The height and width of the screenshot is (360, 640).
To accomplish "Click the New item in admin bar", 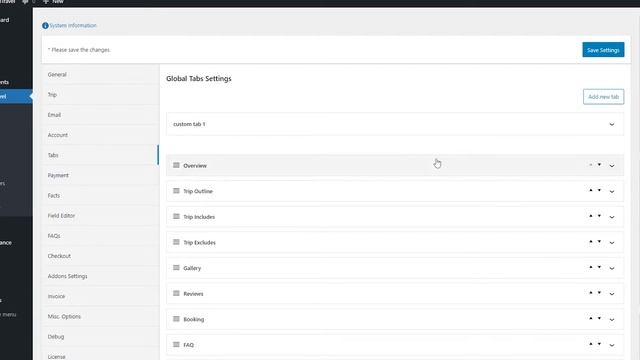I will (x=53, y=2).
